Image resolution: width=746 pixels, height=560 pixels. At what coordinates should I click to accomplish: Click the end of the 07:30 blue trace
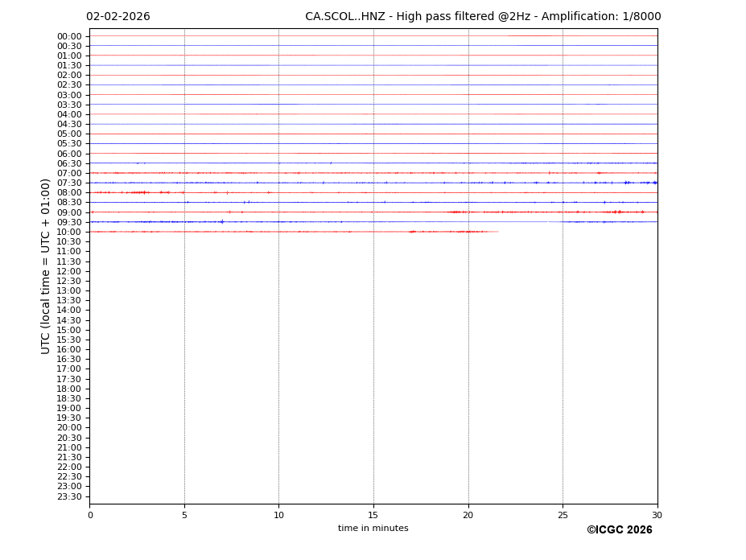coord(653,183)
